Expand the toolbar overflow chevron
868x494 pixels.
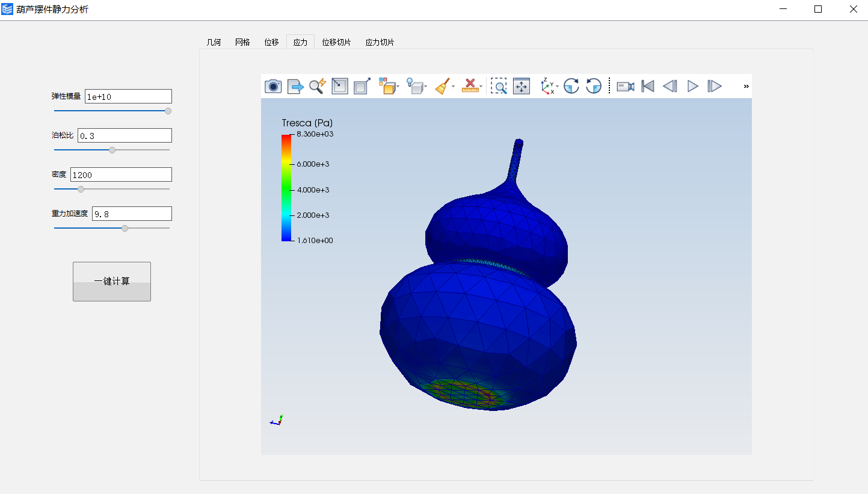coord(746,87)
